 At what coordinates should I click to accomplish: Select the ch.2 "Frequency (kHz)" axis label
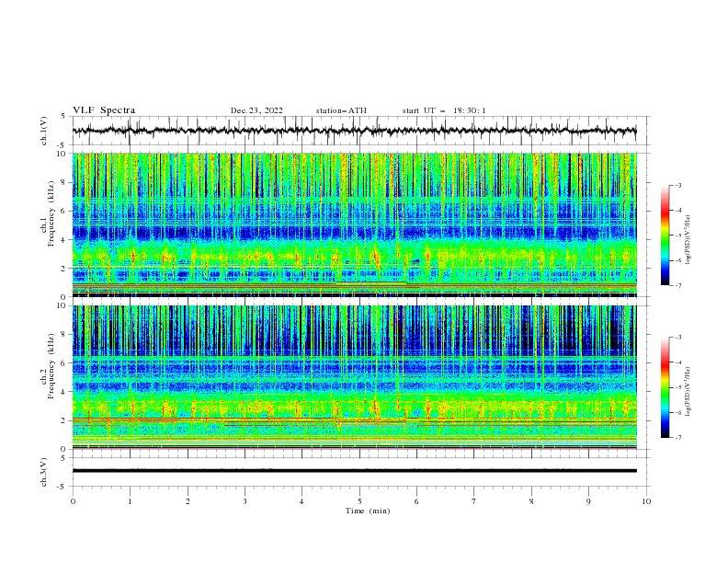51,366
